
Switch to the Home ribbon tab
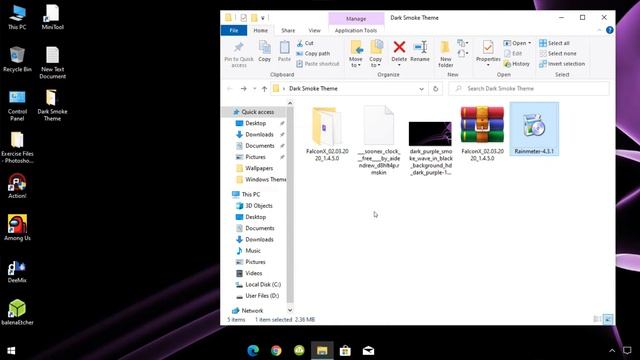[260, 30]
